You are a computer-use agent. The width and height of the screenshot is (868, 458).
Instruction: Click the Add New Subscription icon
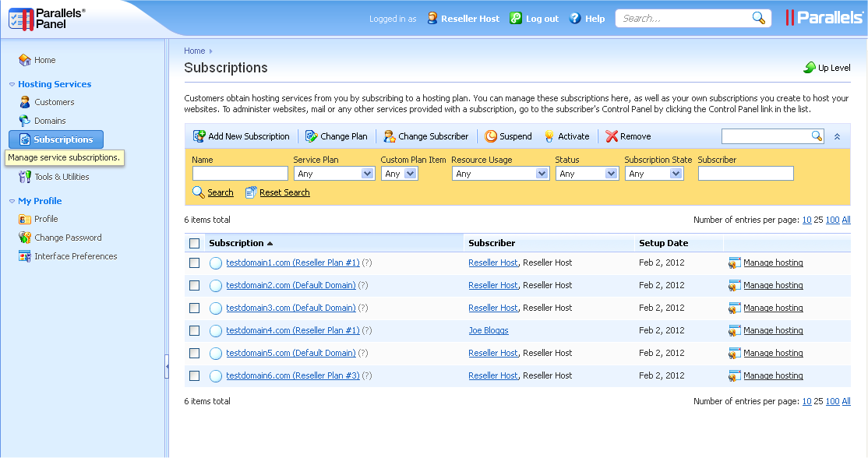click(199, 136)
